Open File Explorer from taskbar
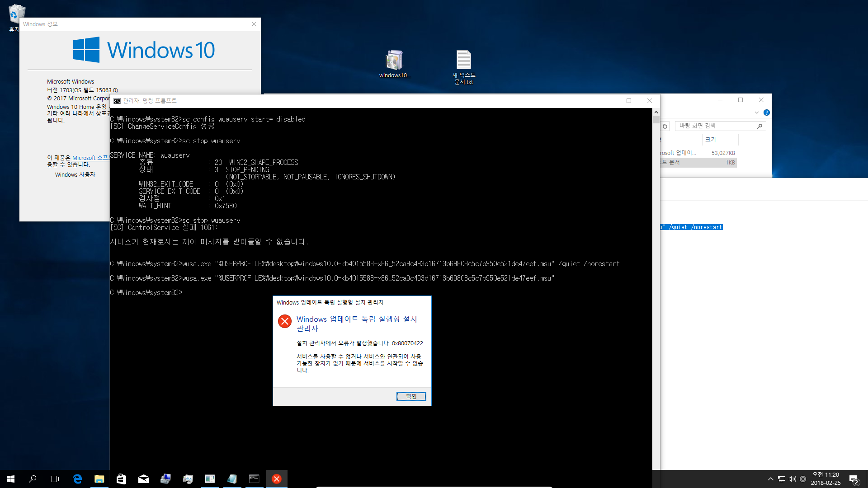868x488 pixels. pyautogui.click(x=99, y=479)
